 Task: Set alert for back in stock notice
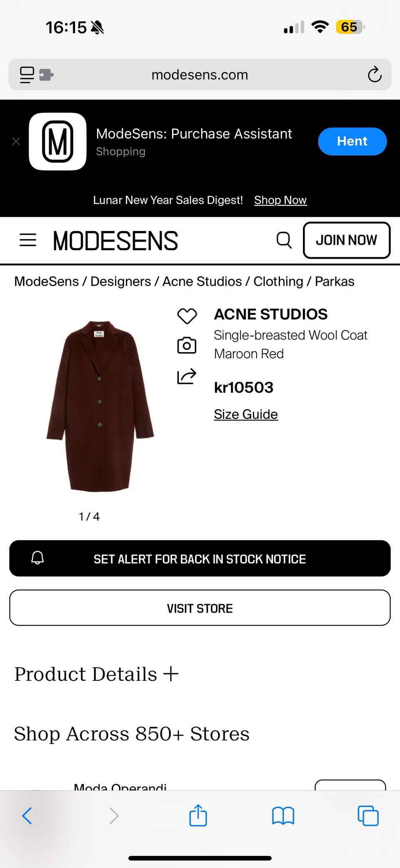(200, 559)
